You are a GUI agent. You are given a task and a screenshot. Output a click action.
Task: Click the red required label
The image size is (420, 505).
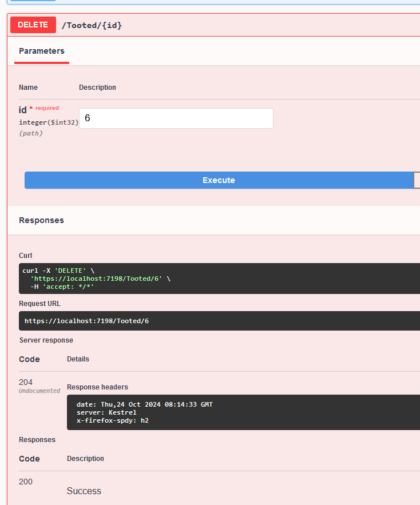(47, 108)
